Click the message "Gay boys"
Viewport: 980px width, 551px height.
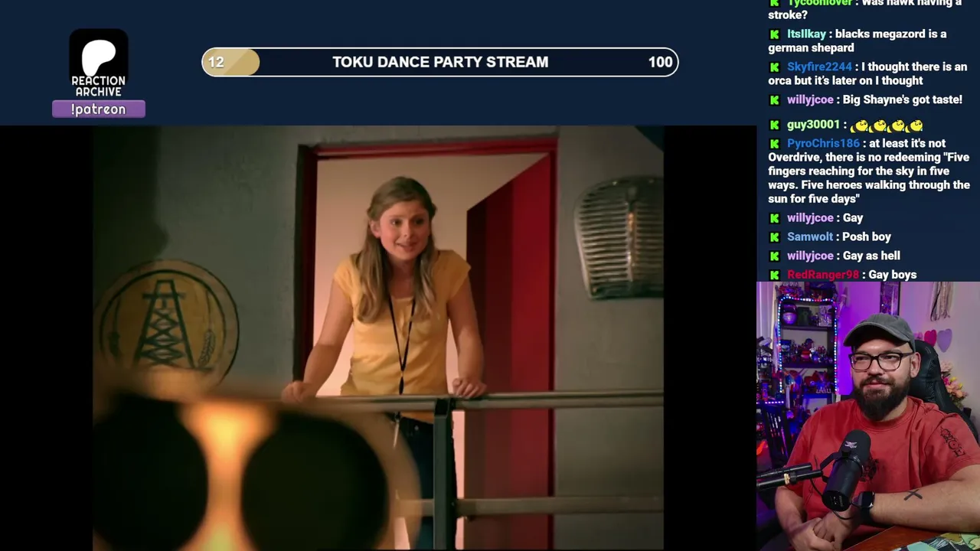click(x=893, y=275)
